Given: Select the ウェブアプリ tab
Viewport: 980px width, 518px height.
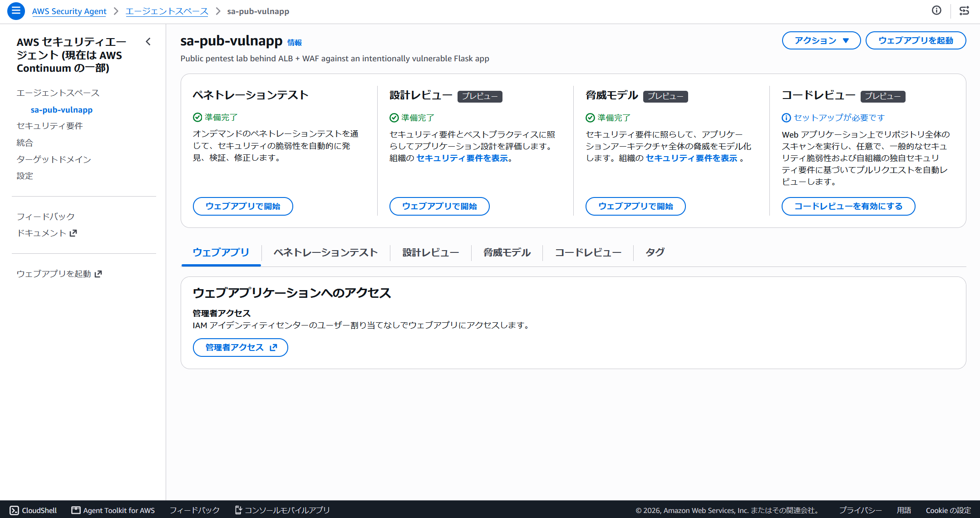Looking at the screenshot, I should tap(221, 252).
